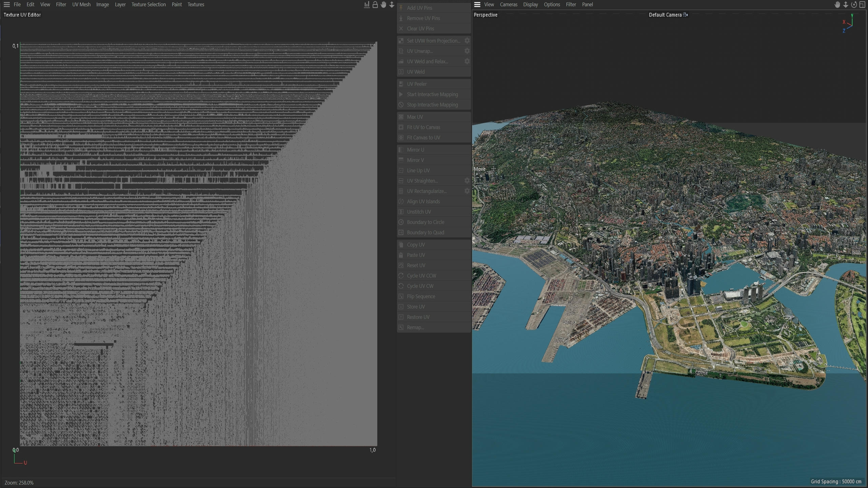Open the File menu in UV editor
Viewport: 868px width, 488px height.
[x=17, y=4]
